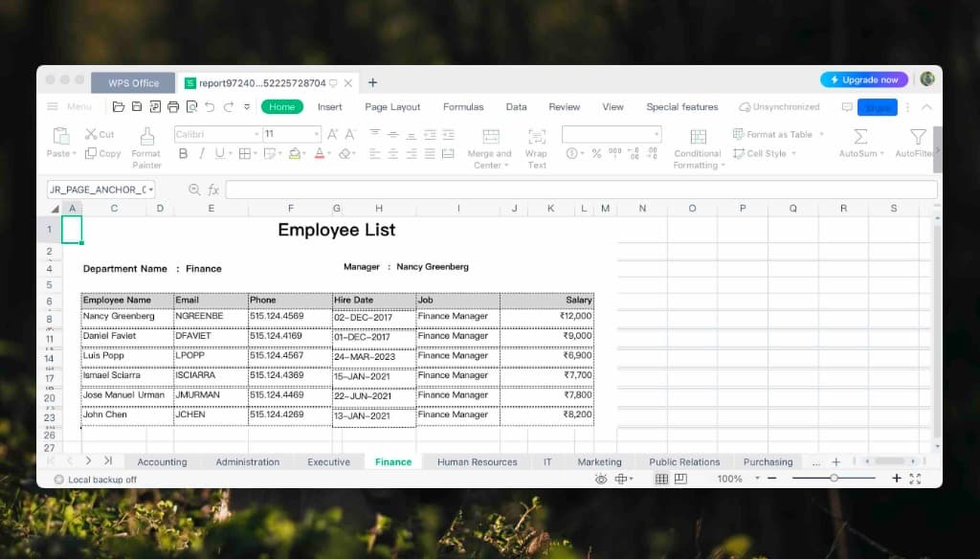Expand the Name Box dropdown arrow
The width and height of the screenshot is (980, 559).
coord(150,190)
